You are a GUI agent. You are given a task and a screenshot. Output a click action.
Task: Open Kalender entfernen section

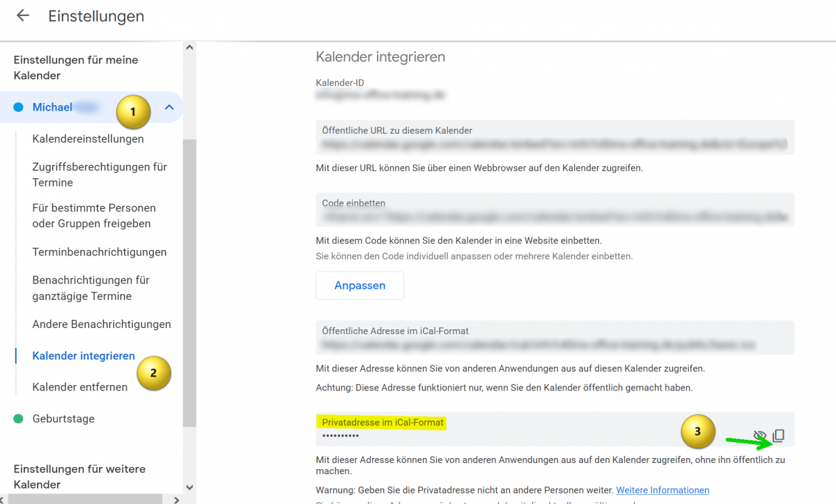pyautogui.click(x=79, y=387)
